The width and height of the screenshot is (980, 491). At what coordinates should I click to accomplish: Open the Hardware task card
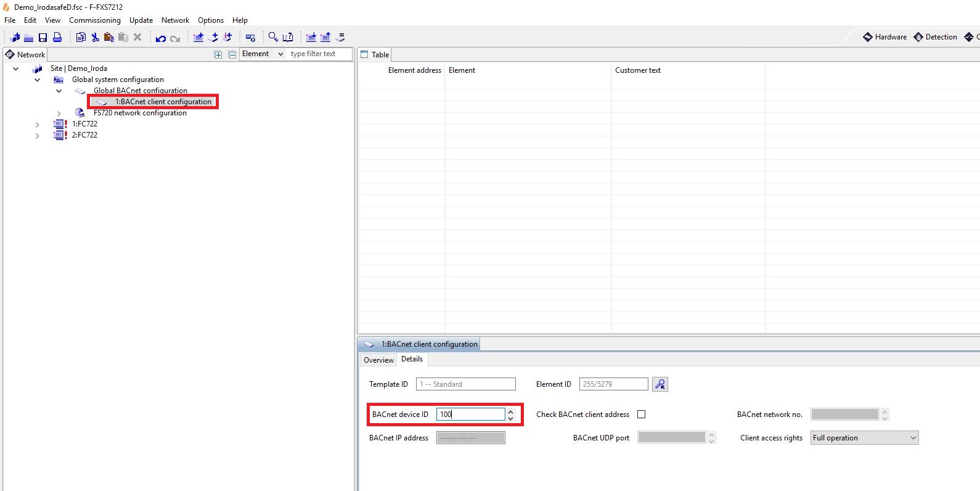click(x=884, y=37)
